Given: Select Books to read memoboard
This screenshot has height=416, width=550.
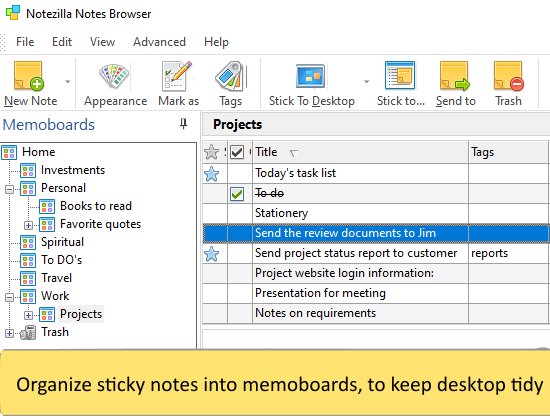Looking at the screenshot, I should [96, 206].
